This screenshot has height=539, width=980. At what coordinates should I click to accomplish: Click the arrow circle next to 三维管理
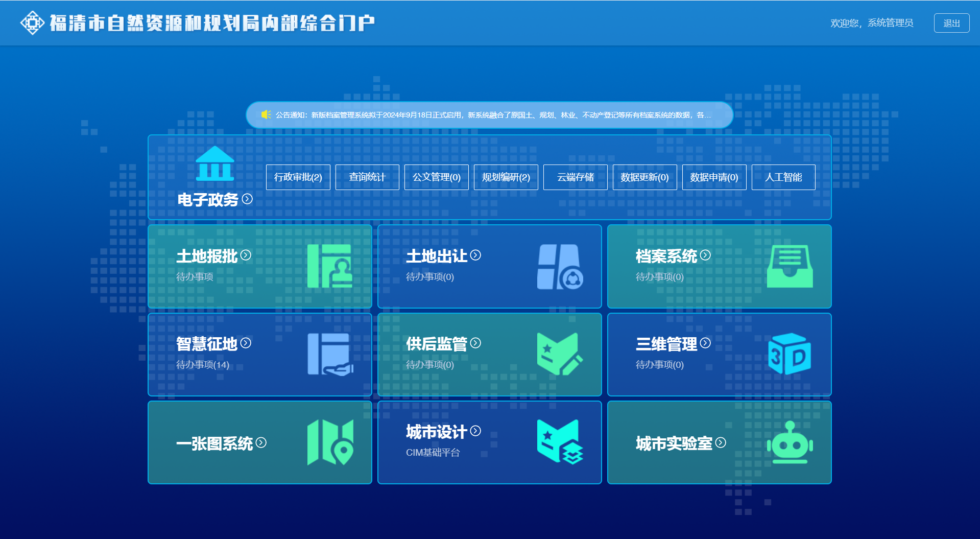coord(705,343)
